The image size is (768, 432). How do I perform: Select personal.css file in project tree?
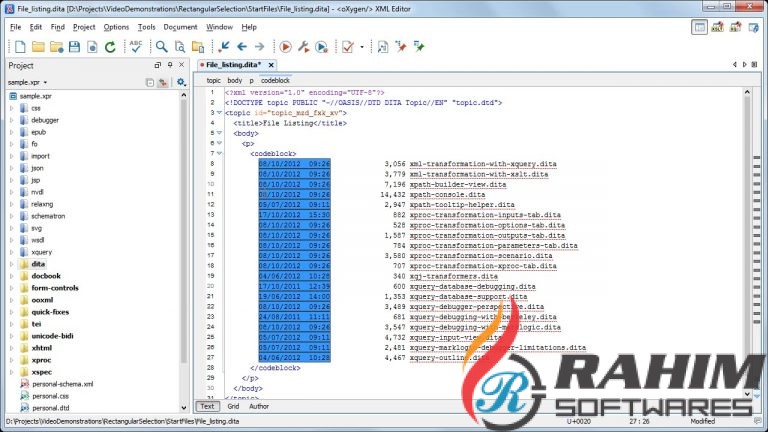(x=50, y=396)
